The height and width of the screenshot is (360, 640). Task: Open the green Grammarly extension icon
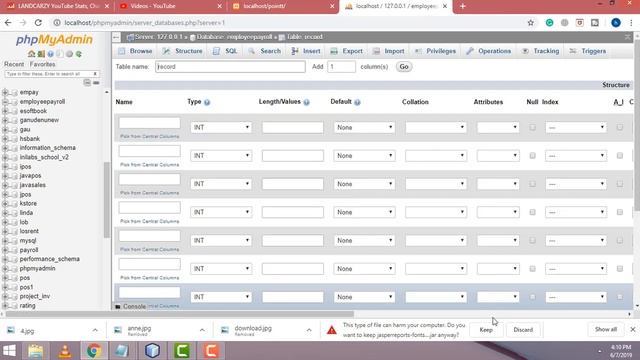(549, 23)
